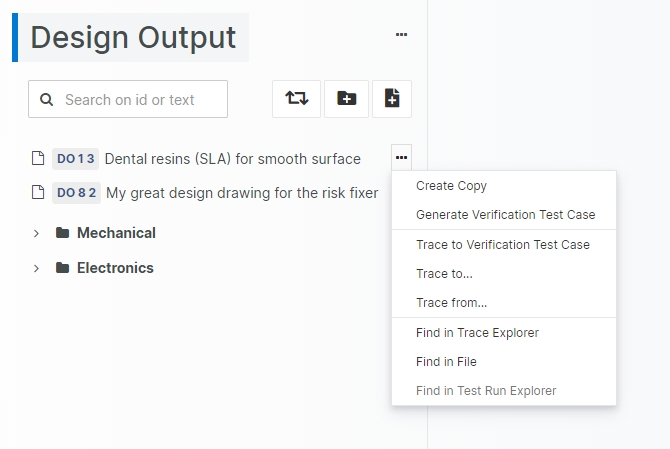Click the add new document icon

pyautogui.click(x=392, y=99)
